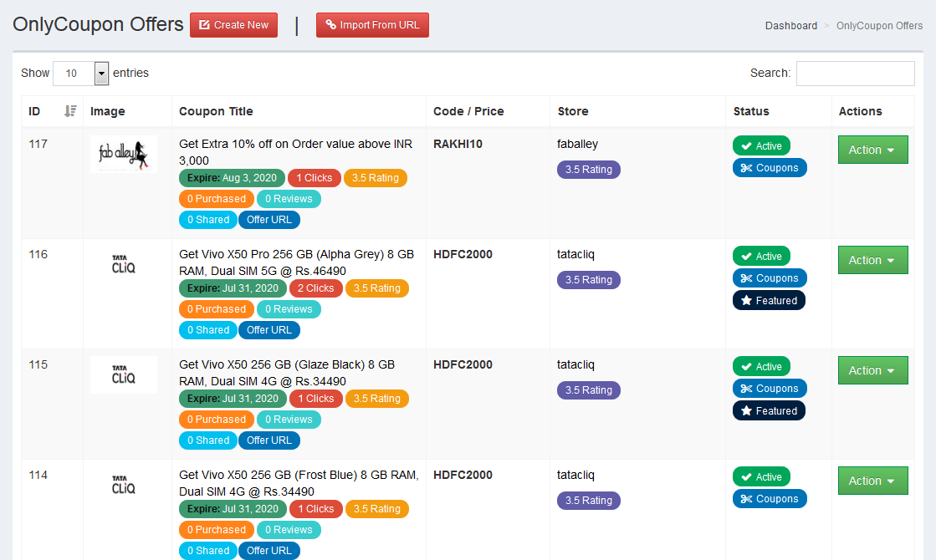Open the fab alley logo thumbnail
The width and height of the screenshot is (936, 560).
pyautogui.click(x=124, y=154)
